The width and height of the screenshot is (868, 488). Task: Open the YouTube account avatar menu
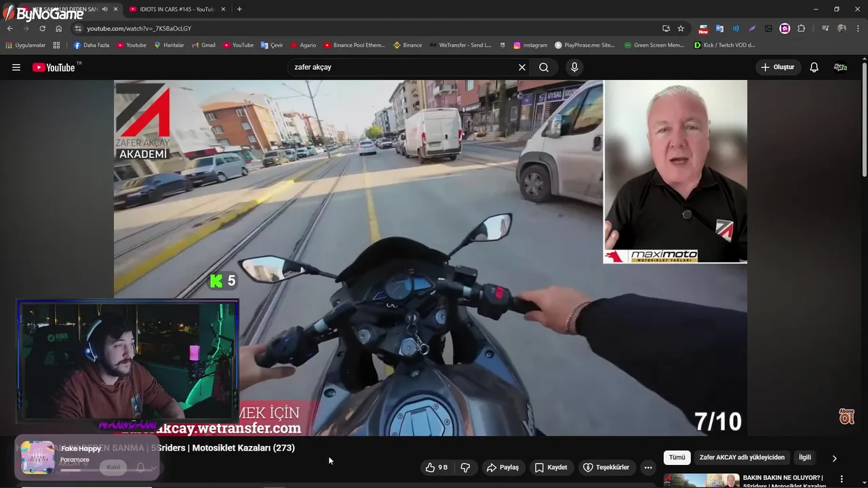pyautogui.click(x=840, y=67)
